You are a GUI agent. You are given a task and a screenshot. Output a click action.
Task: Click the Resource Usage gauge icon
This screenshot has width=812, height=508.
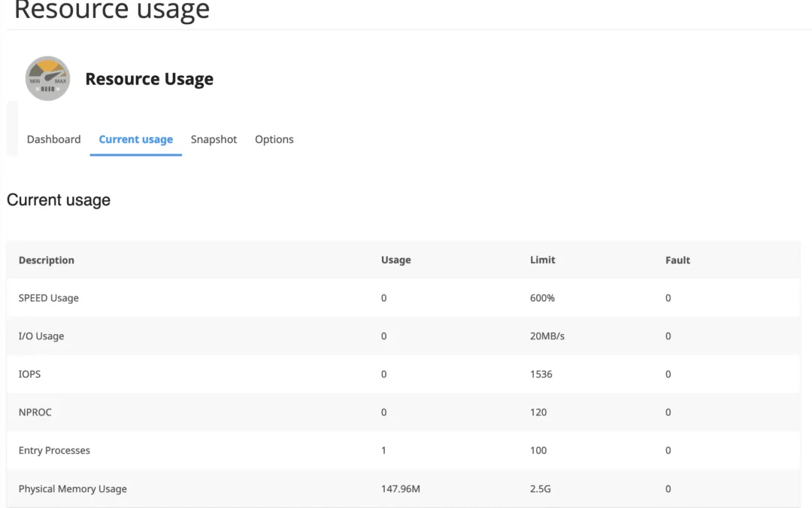47,78
